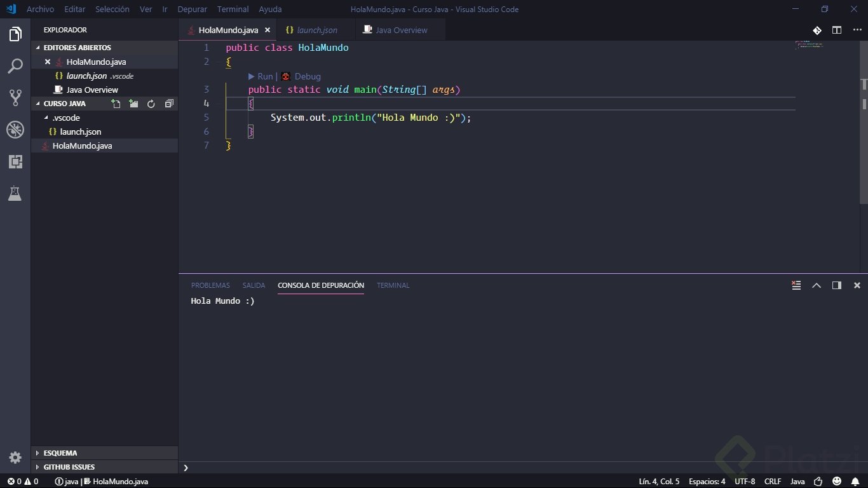Click the VS Code logo in title bar

(x=11, y=9)
